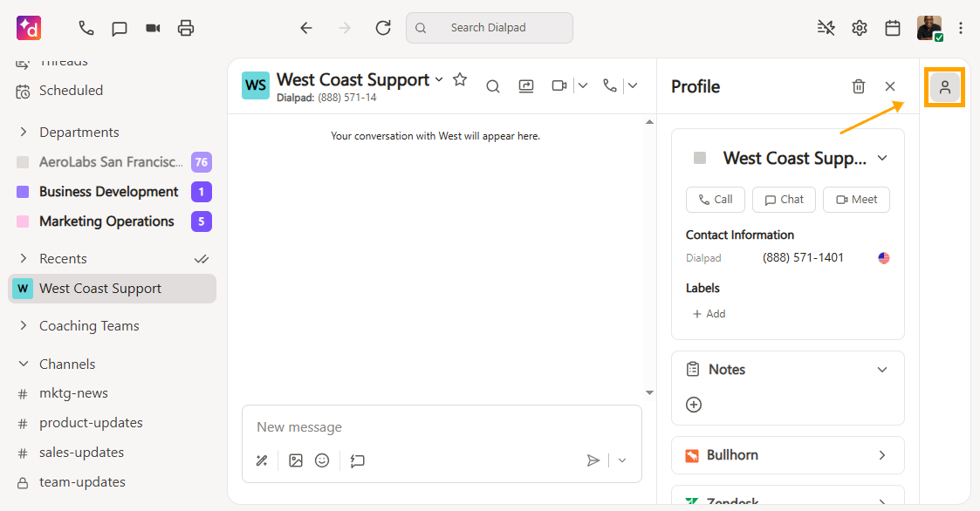
Task: Click the pink Marketing Operations color square
Action: (x=23, y=221)
